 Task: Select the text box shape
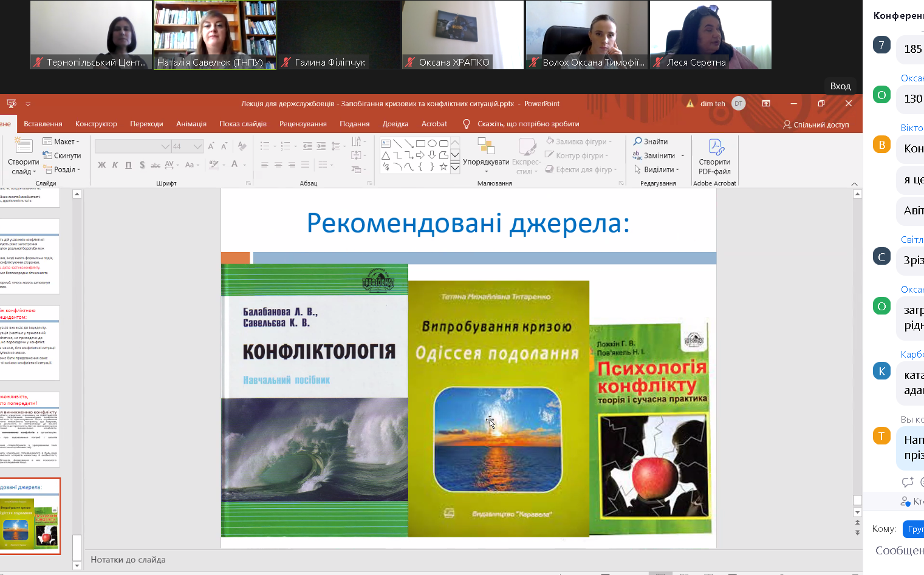coord(386,143)
